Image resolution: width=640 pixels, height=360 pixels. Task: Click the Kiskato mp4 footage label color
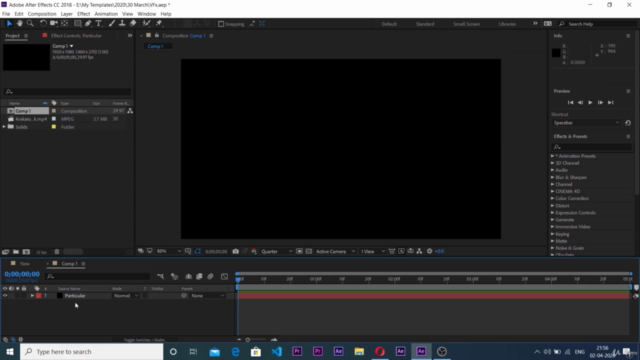pos(54,119)
